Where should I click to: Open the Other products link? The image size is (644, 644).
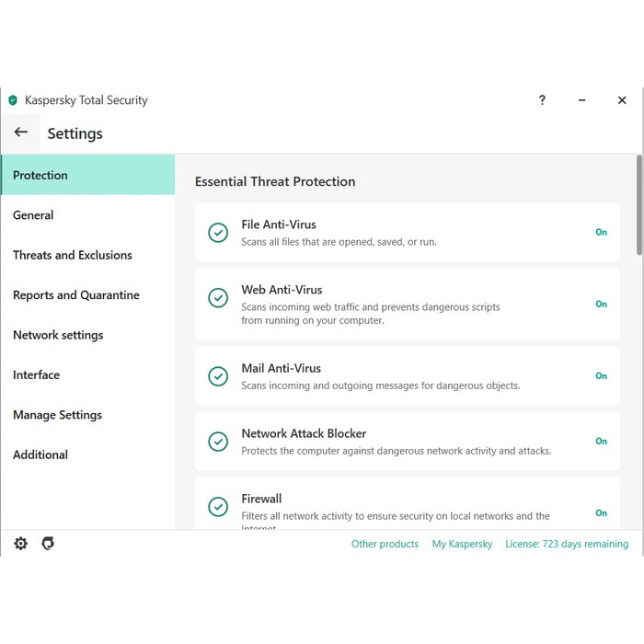(x=385, y=544)
